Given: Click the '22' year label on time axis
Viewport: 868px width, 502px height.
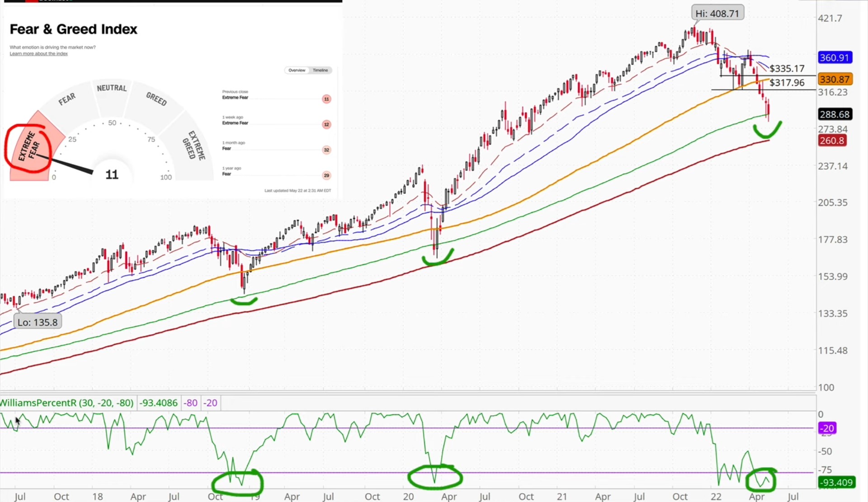Looking at the screenshot, I should [716, 497].
